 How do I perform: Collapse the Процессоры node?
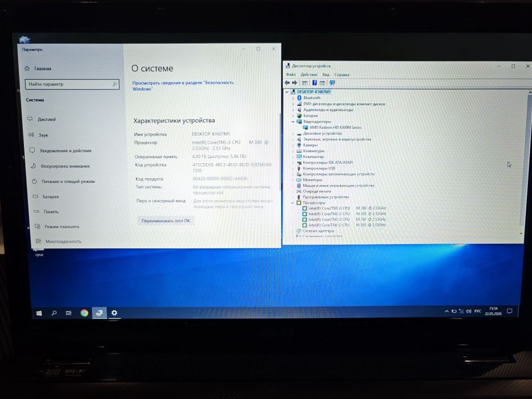coord(293,202)
